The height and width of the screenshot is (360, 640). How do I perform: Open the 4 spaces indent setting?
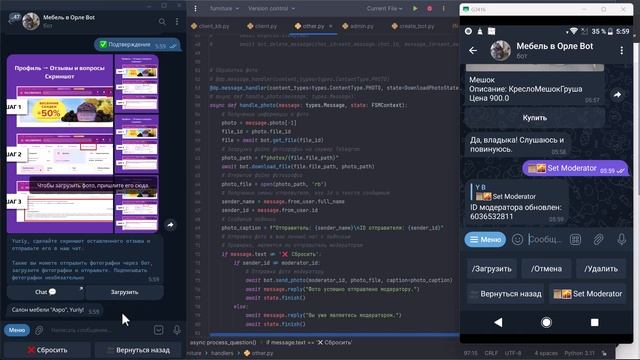click(x=546, y=353)
